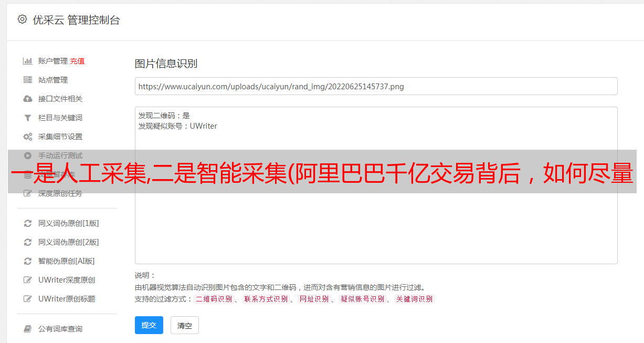The image size is (644, 343).
Task: Click the refresh icon for 同义词伪原创[1版]
Action: click(28, 223)
